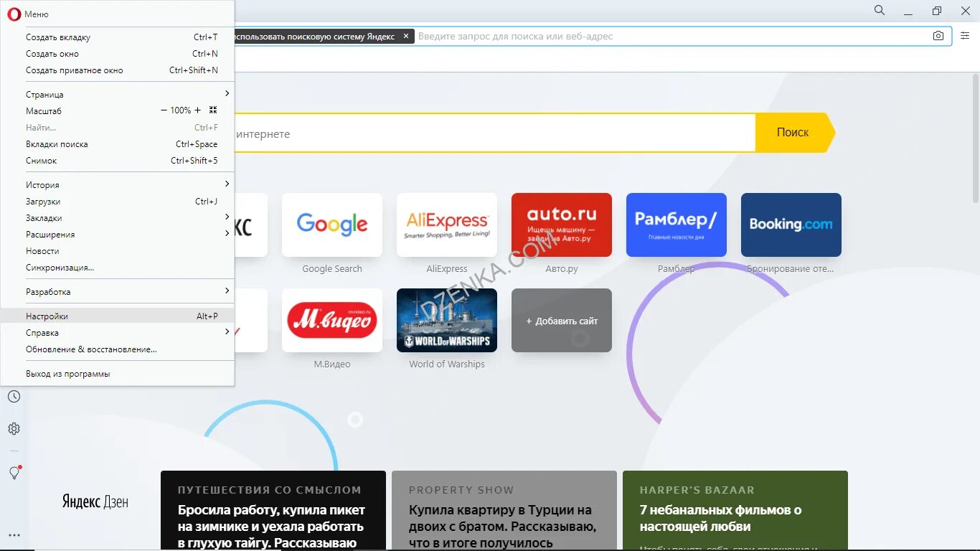Toggle fullscreen icon next to zoom level

[x=213, y=110]
